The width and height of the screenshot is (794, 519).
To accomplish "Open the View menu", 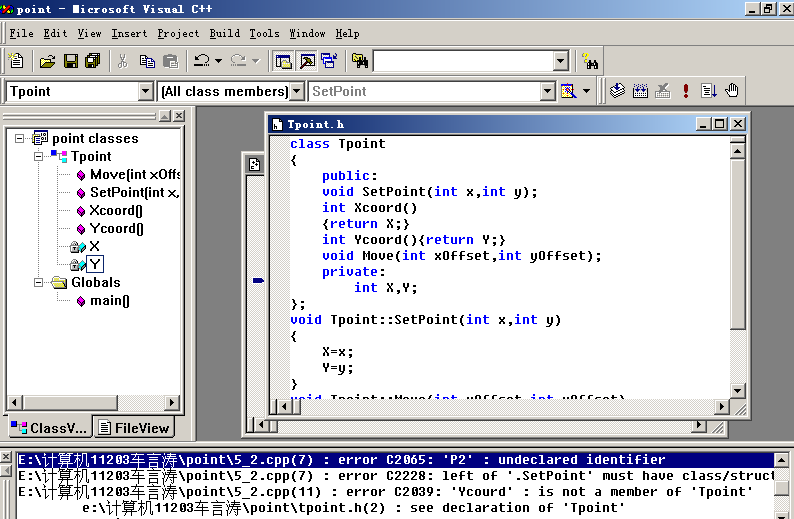I will tap(90, 33).
